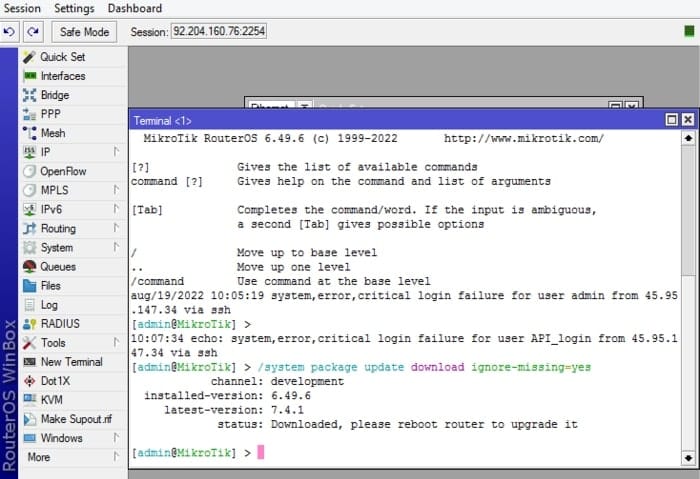Expand the Windows submenu arrow

[x=116, y=438]
